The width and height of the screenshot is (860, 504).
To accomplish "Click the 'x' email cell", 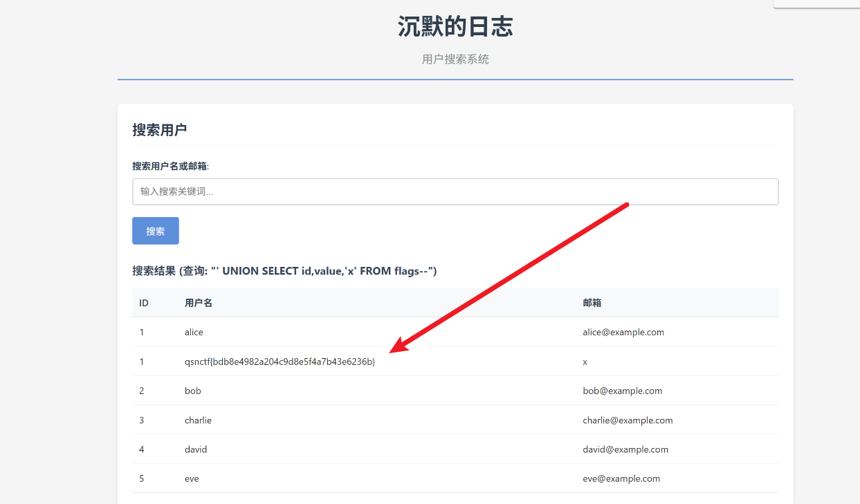I will pos(585,362).
